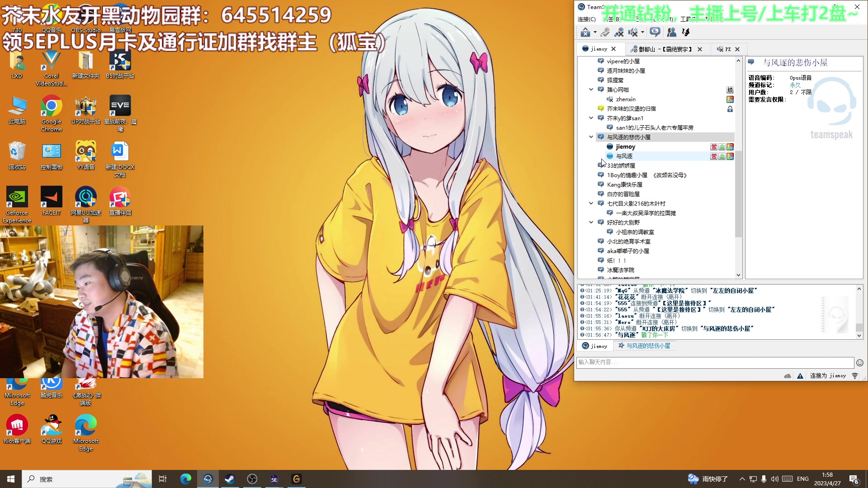Click the myTeamSpeak cloud status icon
This screenshot has width=868, height=488.
click(x=788, y=376)
